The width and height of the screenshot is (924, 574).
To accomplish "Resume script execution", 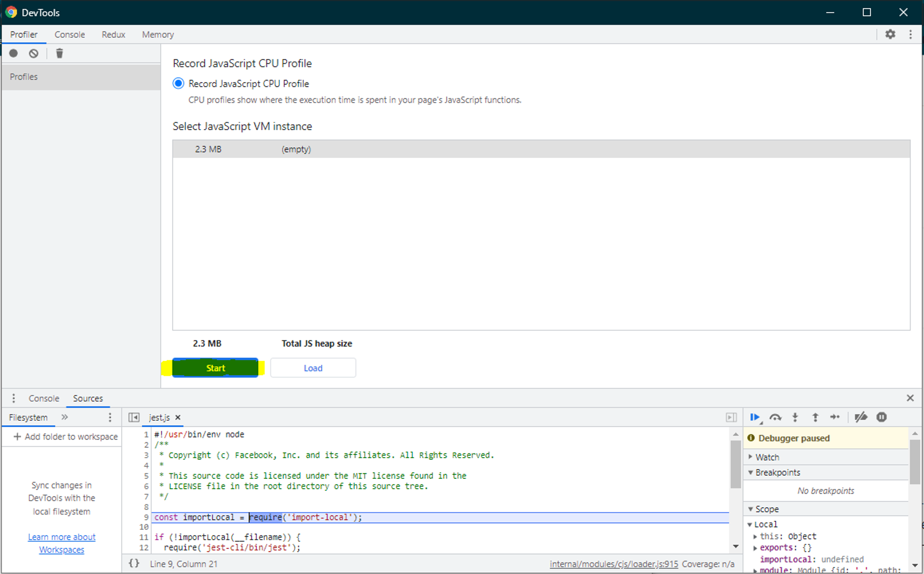I will coord(755,417).
